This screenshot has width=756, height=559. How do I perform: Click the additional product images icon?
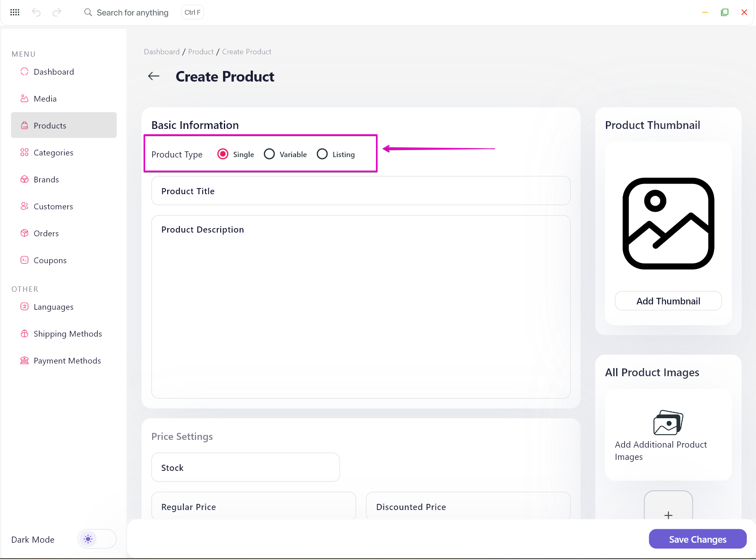tap(668, 422)
